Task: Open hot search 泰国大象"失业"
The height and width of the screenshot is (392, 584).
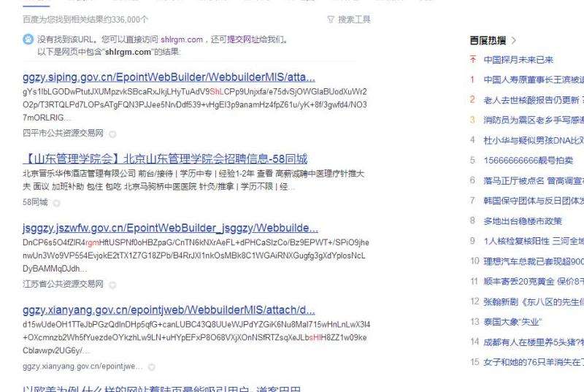Action: [512, 322]
